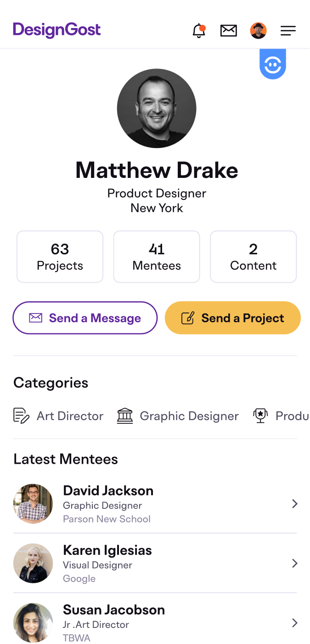The height and width of the screenshot is (644, 310).
Task: Click the Graphic Designer building icon
Action: click(x=125, y=416)
